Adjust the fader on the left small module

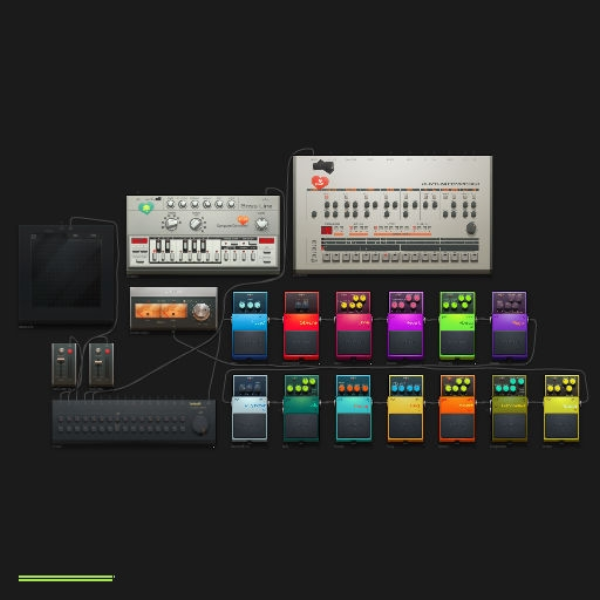pos(60,361)
